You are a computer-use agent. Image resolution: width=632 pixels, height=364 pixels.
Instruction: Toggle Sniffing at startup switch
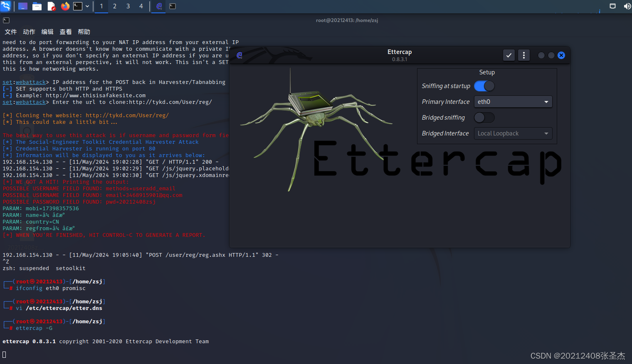pos(484,86)
